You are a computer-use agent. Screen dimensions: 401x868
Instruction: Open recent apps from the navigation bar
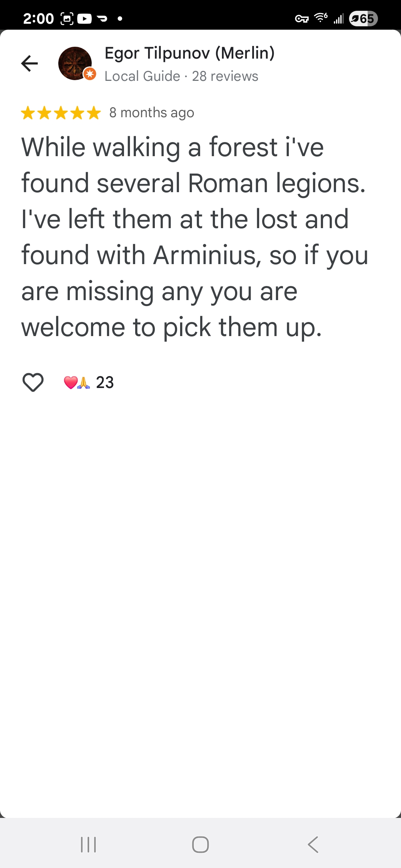point(88,845)
